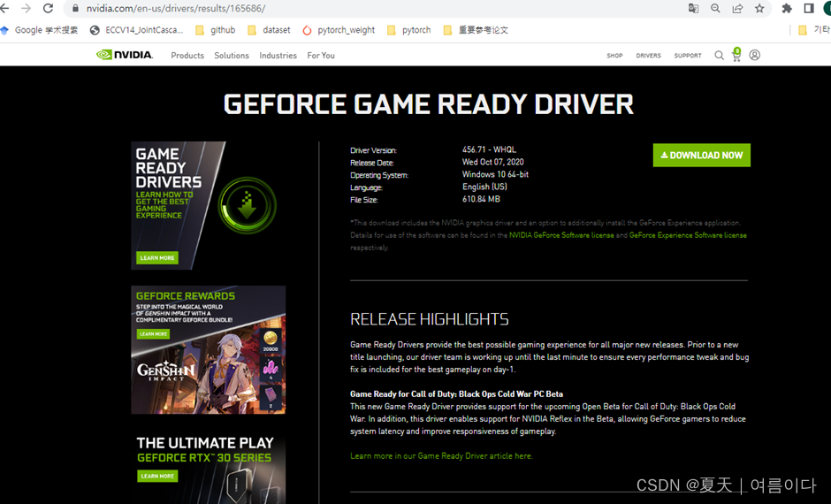
Task: Click the Ultimate Play RTX 30 banner
Action: click(x=209, y=468)
